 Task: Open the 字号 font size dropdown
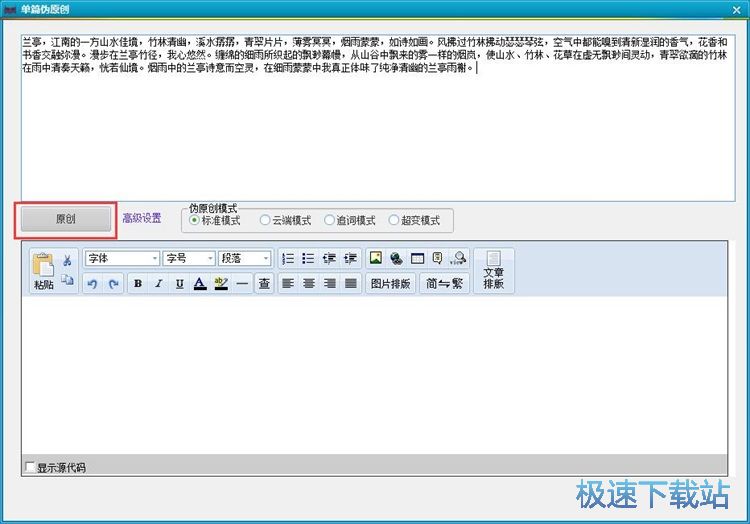click(x=188, y=259)
